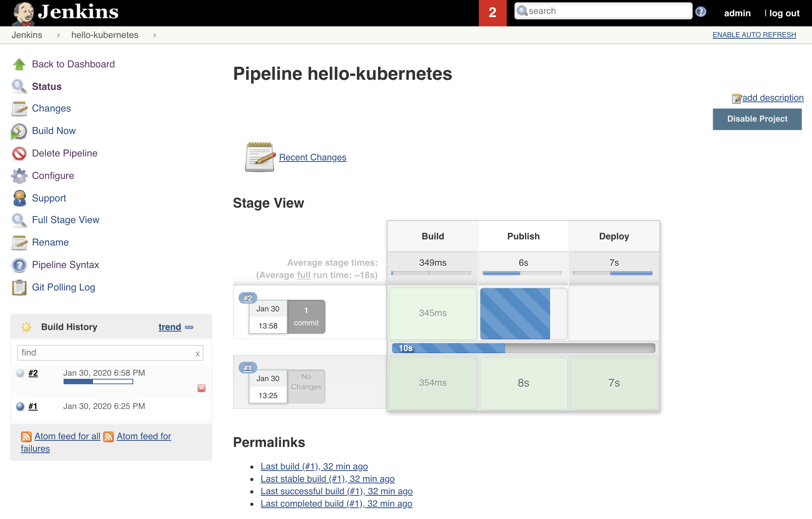
Task: Click the Disable Project button
Action: 757,119
